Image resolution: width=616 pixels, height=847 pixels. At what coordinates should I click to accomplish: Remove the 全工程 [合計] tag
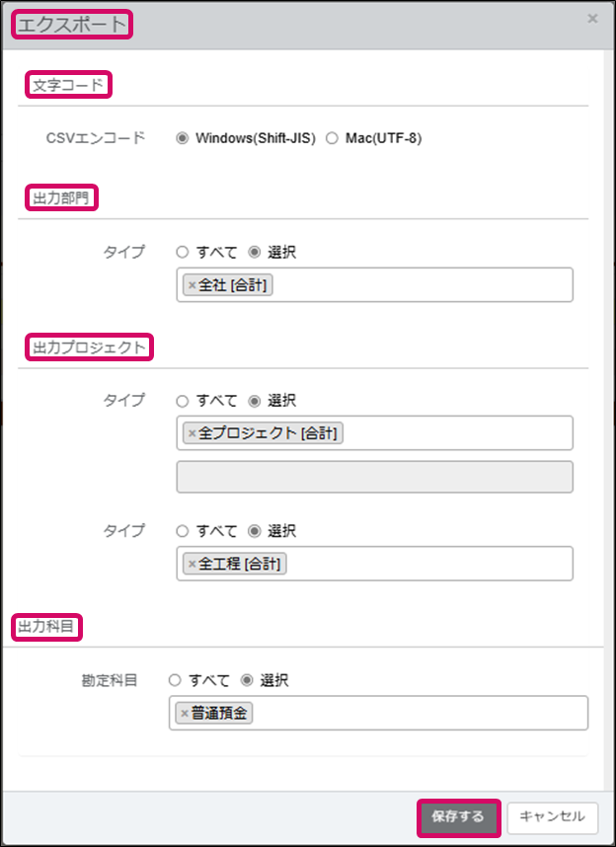192,564
